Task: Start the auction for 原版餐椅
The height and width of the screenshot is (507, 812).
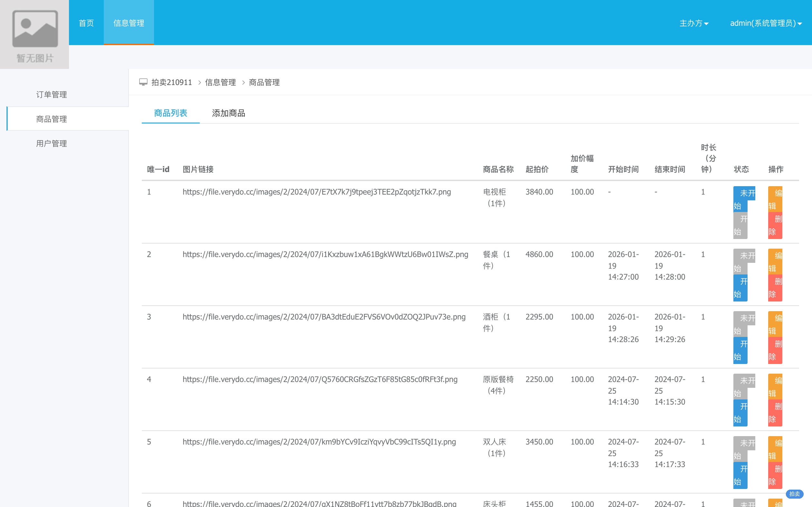Action: click(740, 413)
